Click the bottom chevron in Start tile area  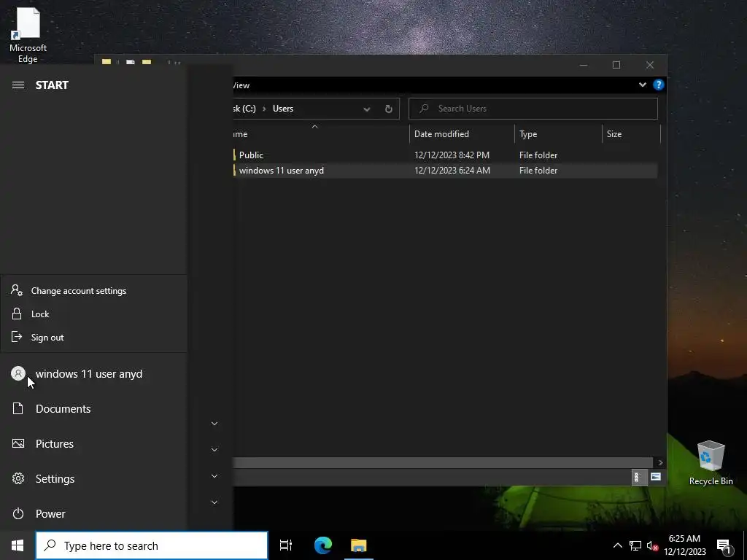(x=214, y=502)
